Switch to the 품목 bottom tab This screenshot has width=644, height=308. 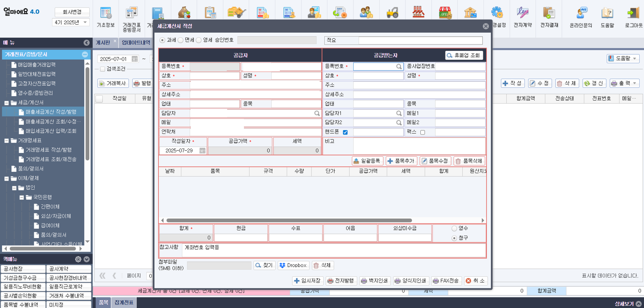point(103,303)
